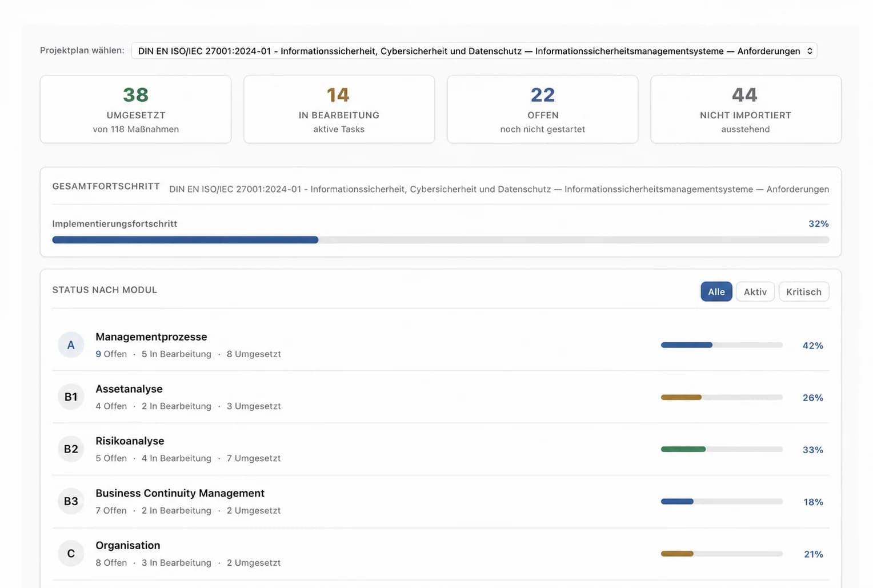Click the B2 module badge icon

71,449
